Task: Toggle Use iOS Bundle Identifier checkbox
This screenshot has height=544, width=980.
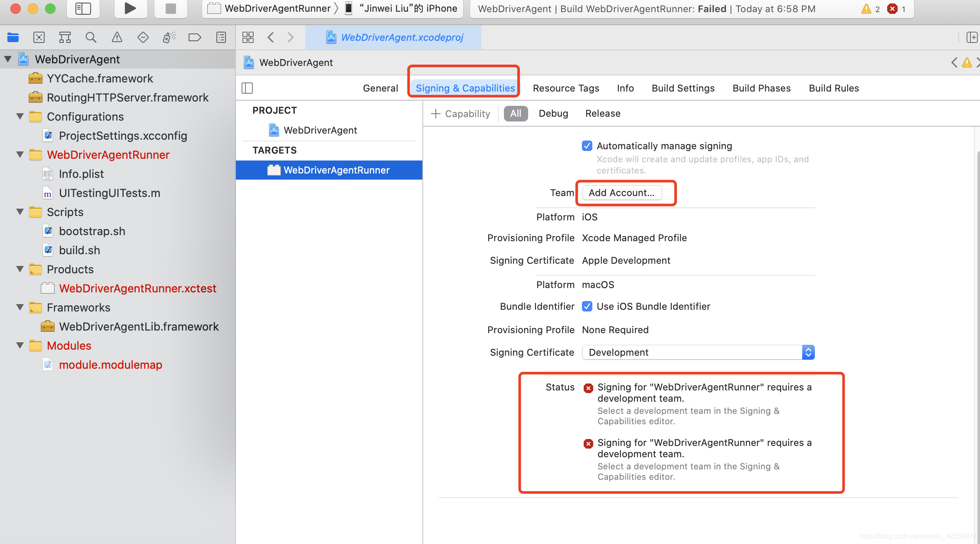Action: tap(587, 306)
